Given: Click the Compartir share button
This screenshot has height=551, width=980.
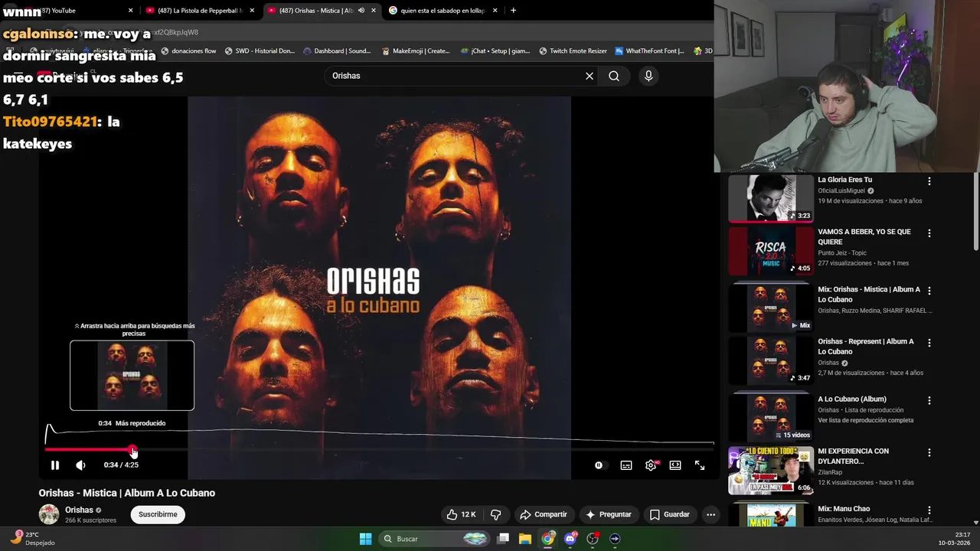Looking at the screenshot, I should tap(544, 514).
